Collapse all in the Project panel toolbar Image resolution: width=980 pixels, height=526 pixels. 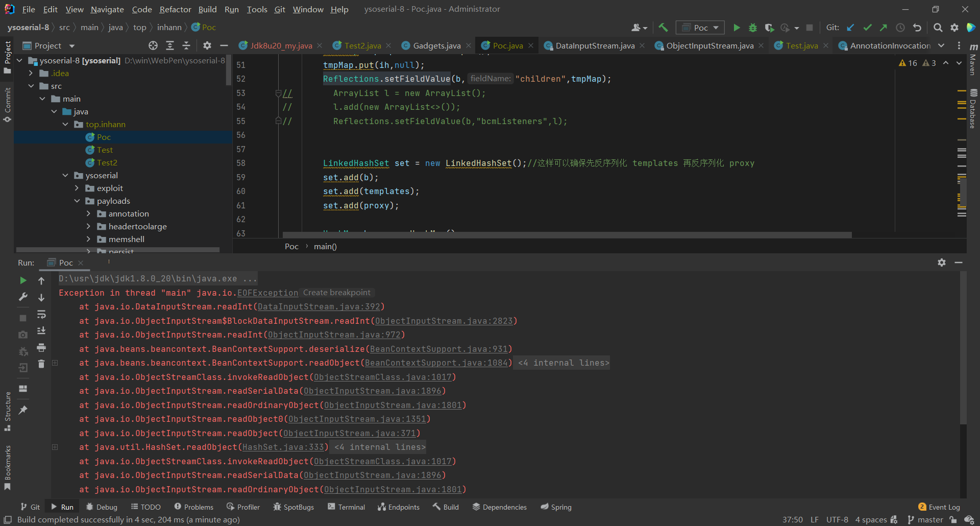[x=186, y=45]
